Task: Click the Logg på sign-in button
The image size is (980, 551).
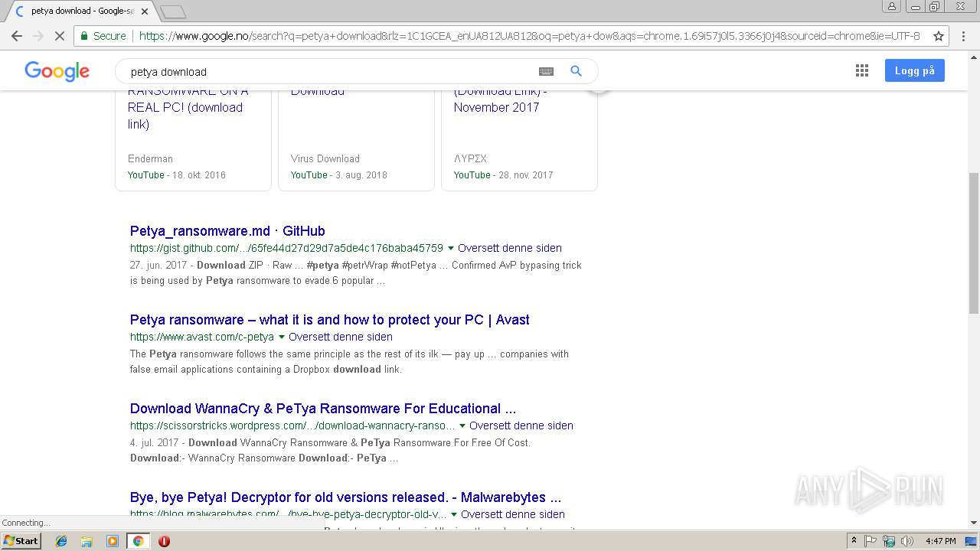Action: tap(915, 70)
